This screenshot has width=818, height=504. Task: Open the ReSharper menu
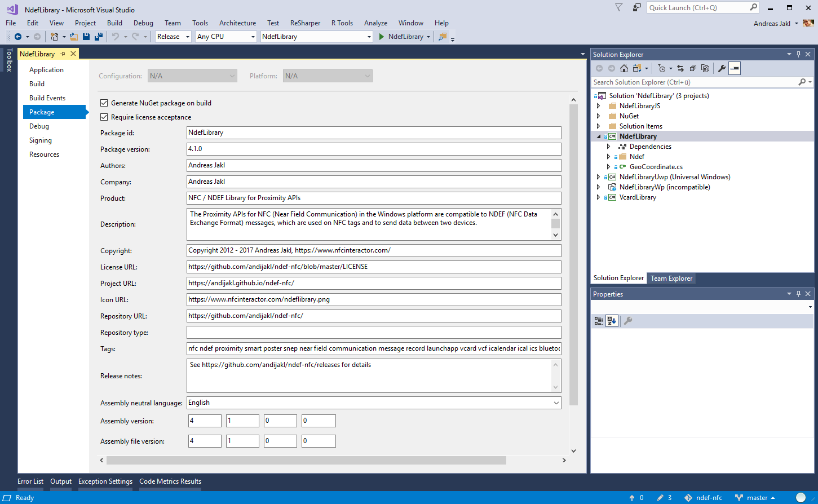305,23
